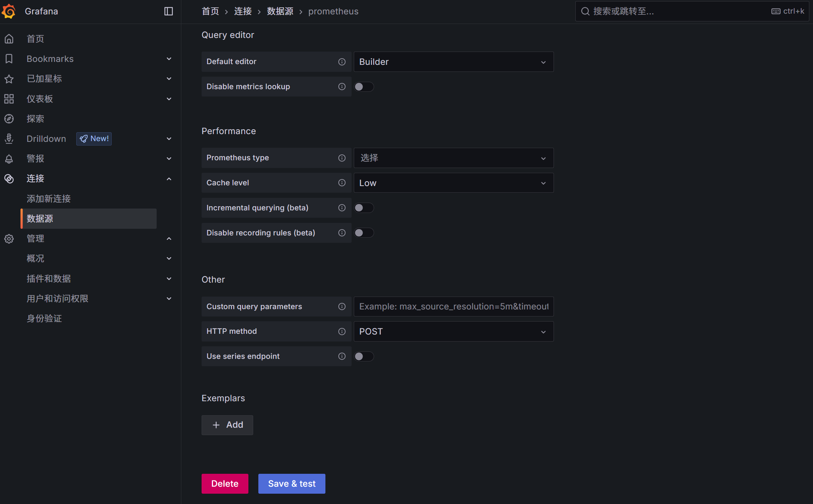
Task: Collapse the 管理 section chevron
Action: pos(169,239)
